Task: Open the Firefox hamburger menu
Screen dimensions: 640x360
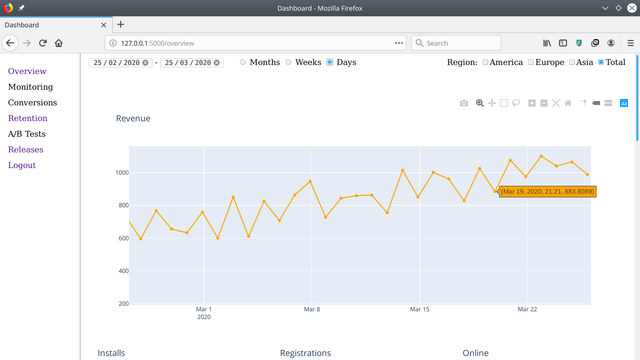Action: tap(631, 43)
